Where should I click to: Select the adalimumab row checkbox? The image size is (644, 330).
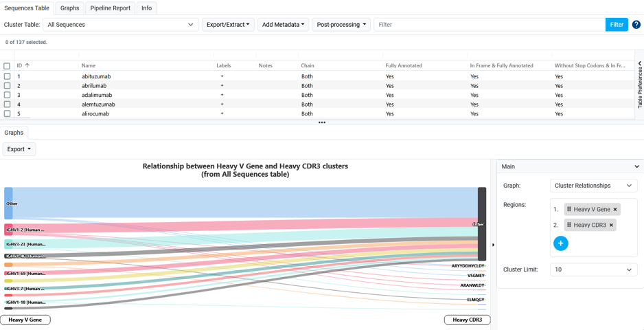(x=7, y=95)
